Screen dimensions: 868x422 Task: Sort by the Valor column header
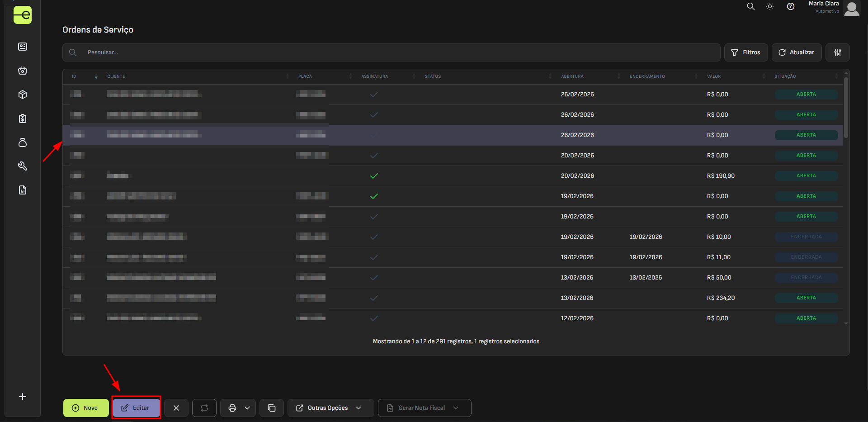[714, 76]
